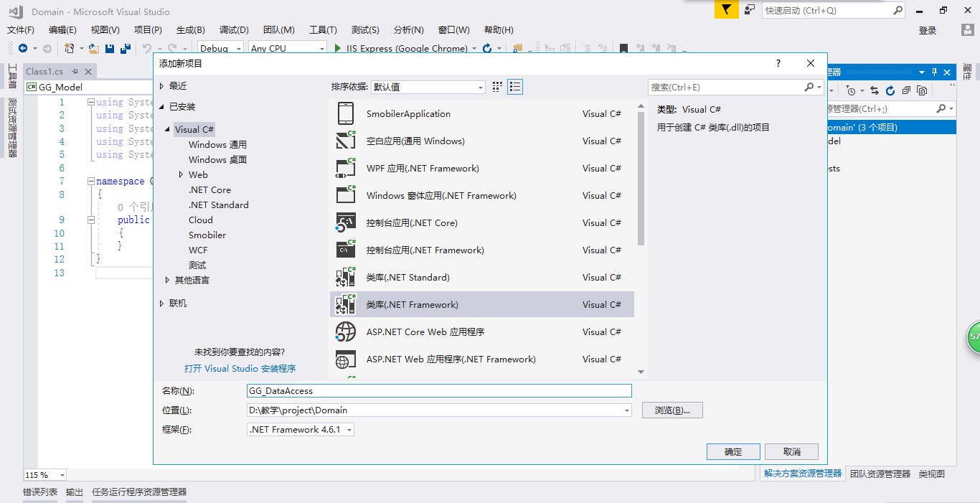
Task: Collapse the Visual C# tree node
Action: click(167, 130)
